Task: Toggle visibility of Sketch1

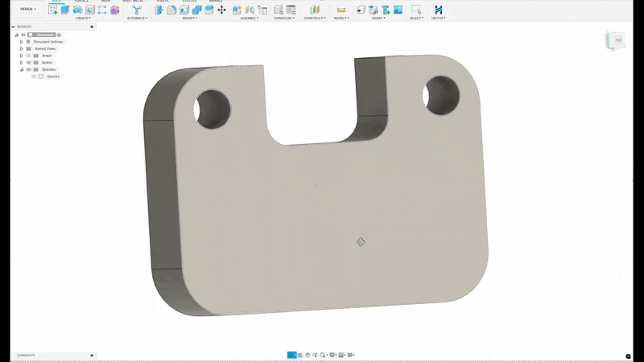Action: [34, 76]
